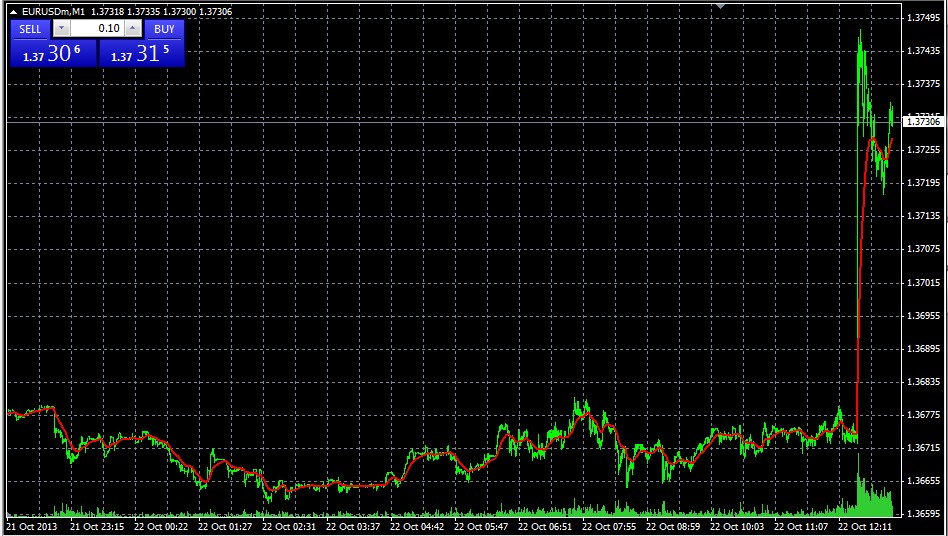Click the 1.37255 price axis label

click(923, 150)
